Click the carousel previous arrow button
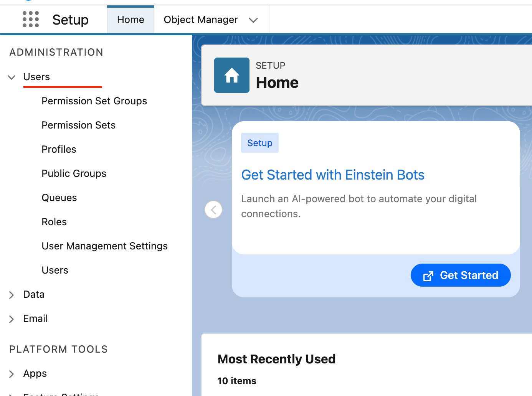532x396 pixels. [x=213, y=210]
